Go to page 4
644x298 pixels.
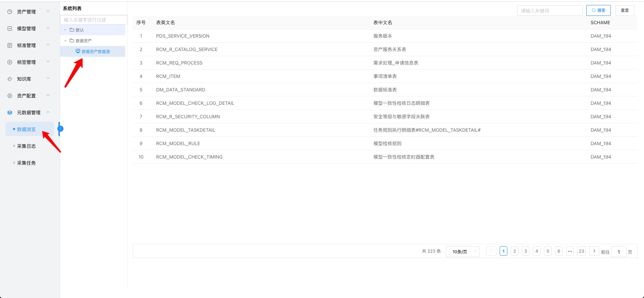click(537, 251)
